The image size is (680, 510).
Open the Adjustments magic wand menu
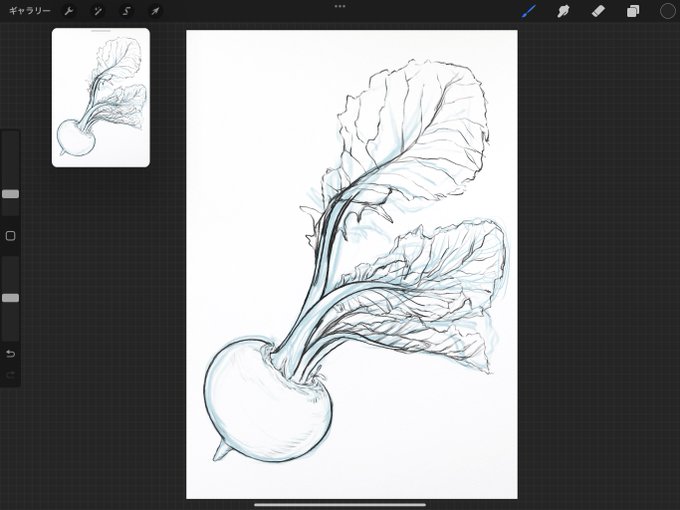[98, 11]
